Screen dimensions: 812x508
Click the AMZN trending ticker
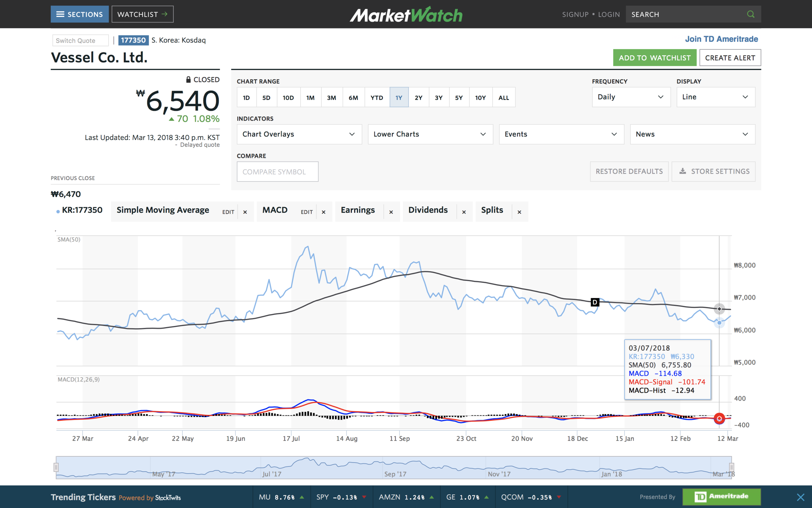(x=406, y=497)
